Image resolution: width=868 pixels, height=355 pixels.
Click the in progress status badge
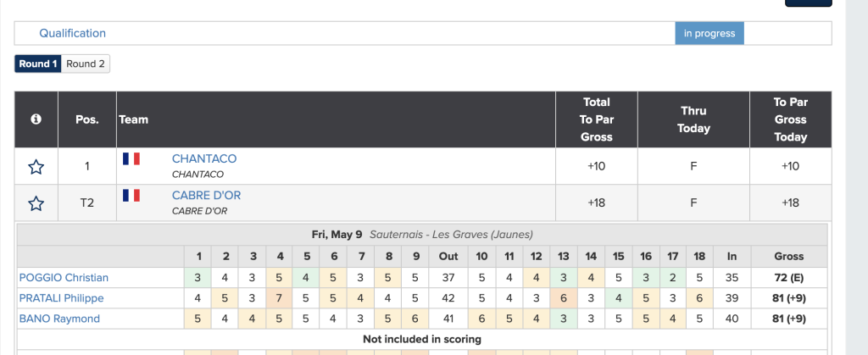(x=709, y=33)
